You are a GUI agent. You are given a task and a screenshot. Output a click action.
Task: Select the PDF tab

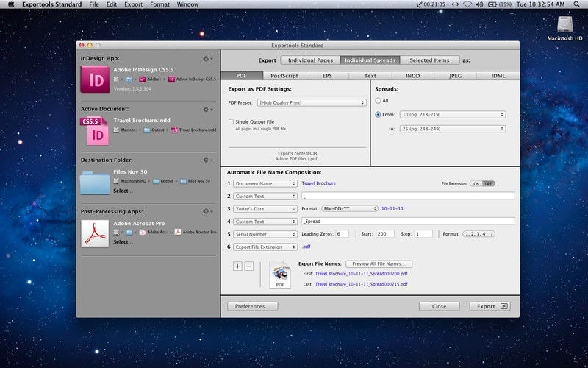pyautogui.click(x=242, y=76)
